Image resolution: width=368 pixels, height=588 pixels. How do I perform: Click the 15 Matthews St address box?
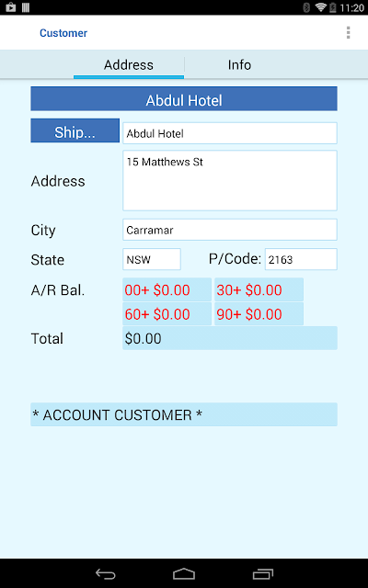pos(230,180)
